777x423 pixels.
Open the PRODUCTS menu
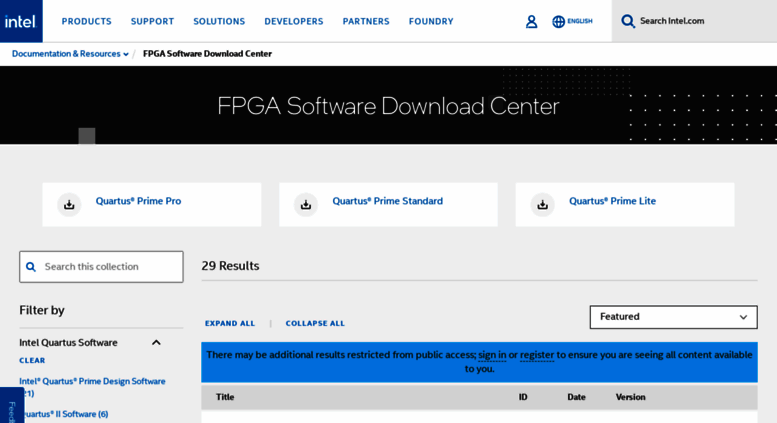pos(86,21)
